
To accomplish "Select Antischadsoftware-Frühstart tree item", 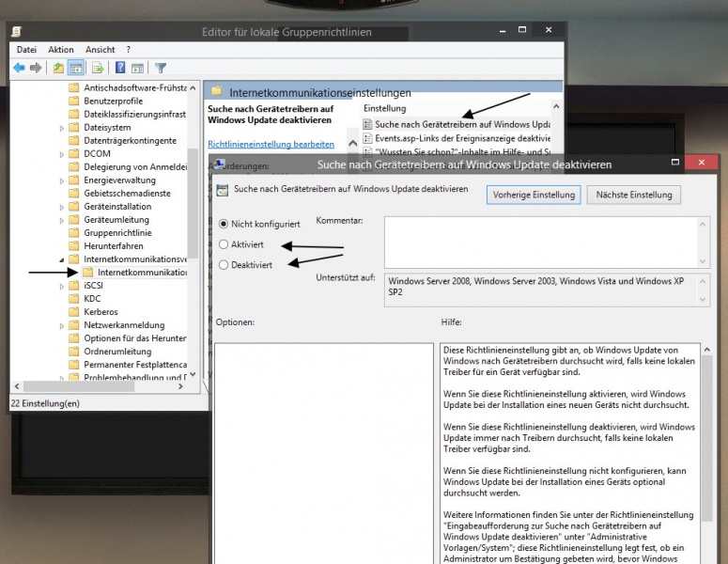I will [x=135, y=87].
